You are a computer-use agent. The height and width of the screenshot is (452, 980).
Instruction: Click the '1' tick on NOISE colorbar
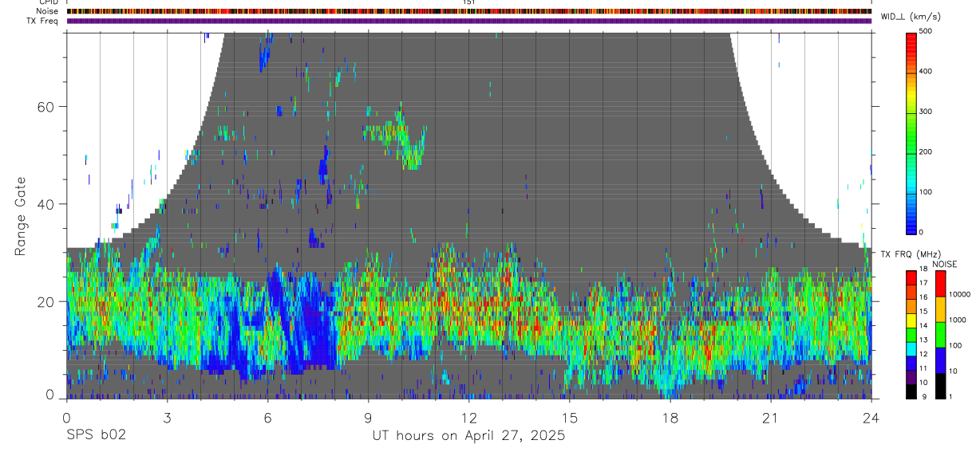(951, 396)
